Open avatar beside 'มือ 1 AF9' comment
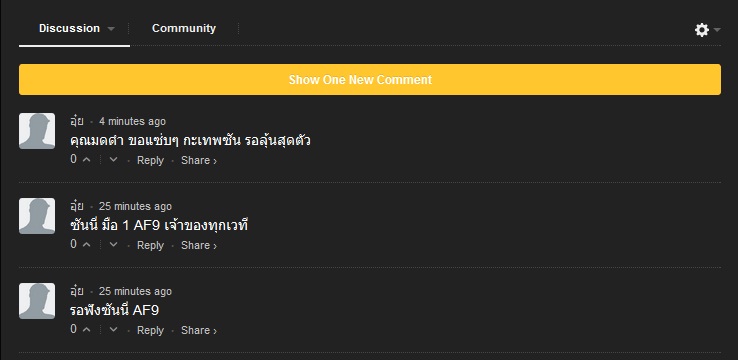The image size is (738, 360). coord(37,216)
